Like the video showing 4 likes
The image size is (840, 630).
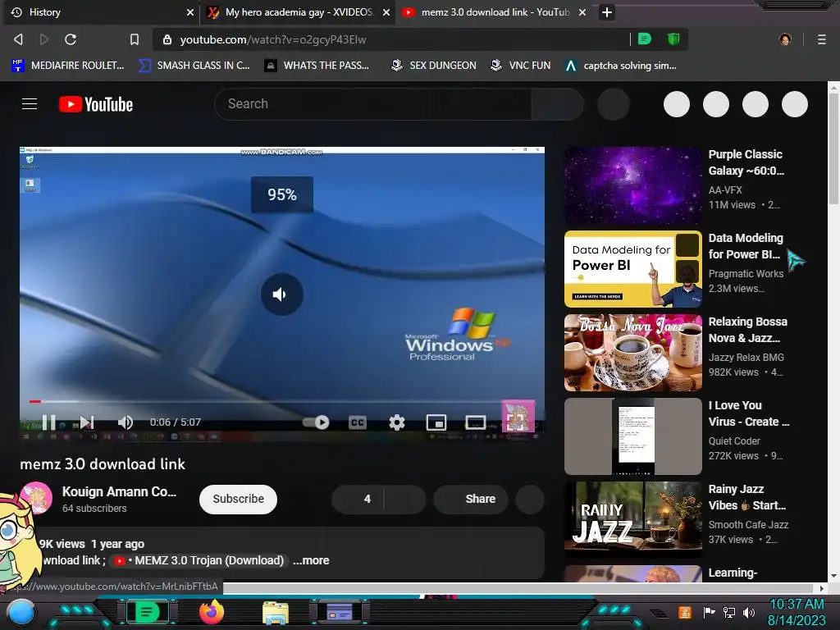358,500
